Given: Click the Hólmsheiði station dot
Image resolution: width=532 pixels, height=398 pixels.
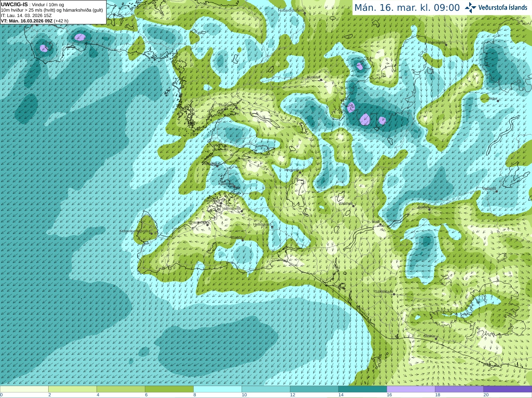Looking at the screenshot, I should [x=241, y=211].
